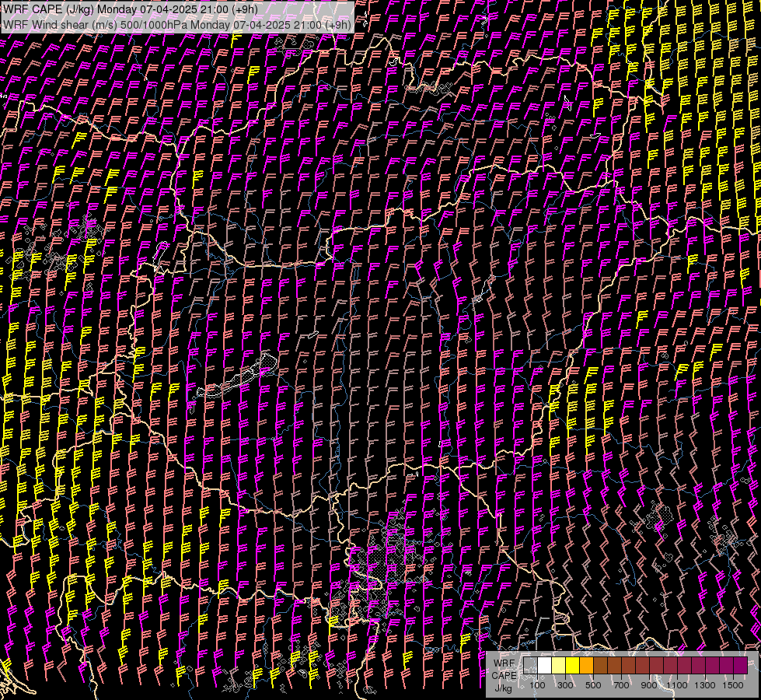Viewport: 761px width, 700px height.
Task: Click the orange legend swatch
Action: point(586,665)
